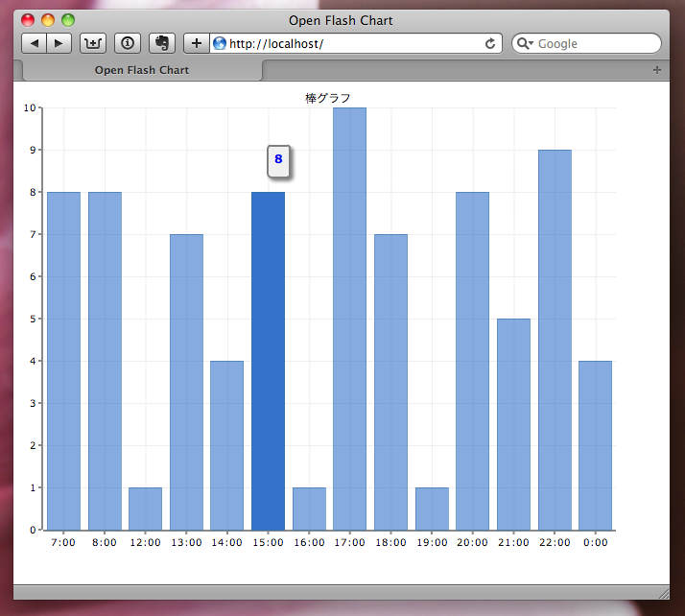Click the short 12:00 bar

(x=146, y=509)
